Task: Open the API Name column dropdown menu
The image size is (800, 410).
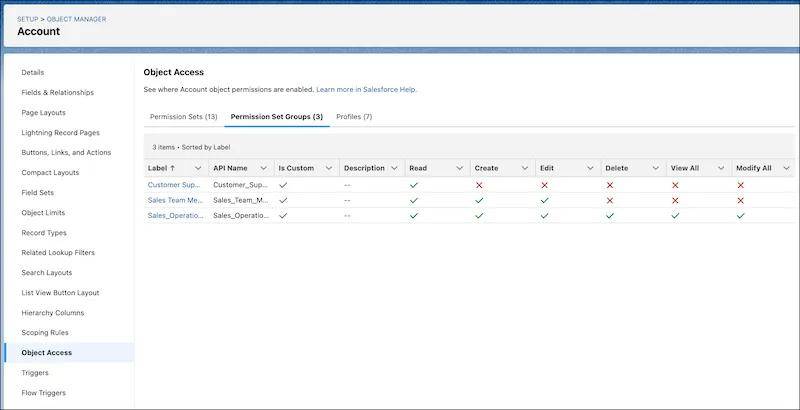Action: pos(263,168)
